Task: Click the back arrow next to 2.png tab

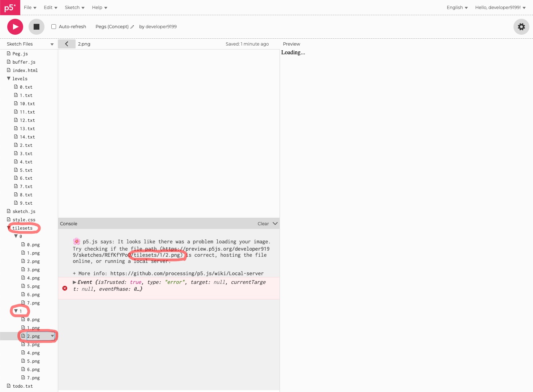Action: pos(67,44)
